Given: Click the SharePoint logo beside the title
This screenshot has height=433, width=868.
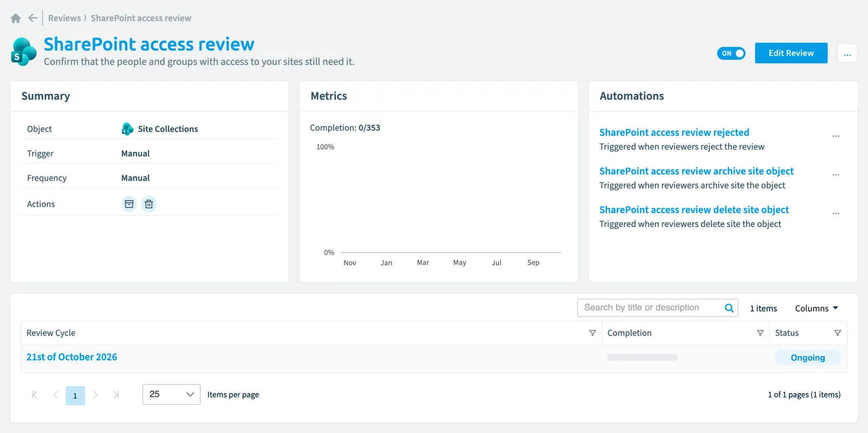Looking at the screenshot, I should [24, 52].
